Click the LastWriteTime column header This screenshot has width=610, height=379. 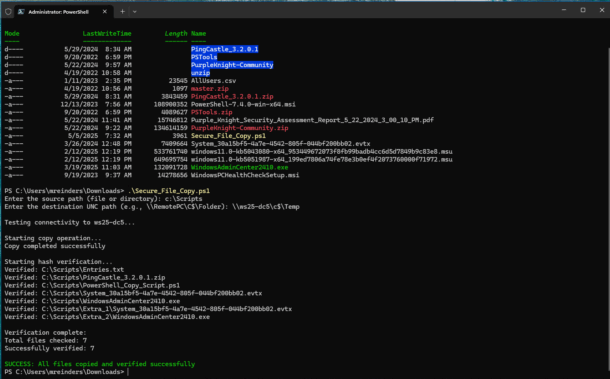coord(107,33)
